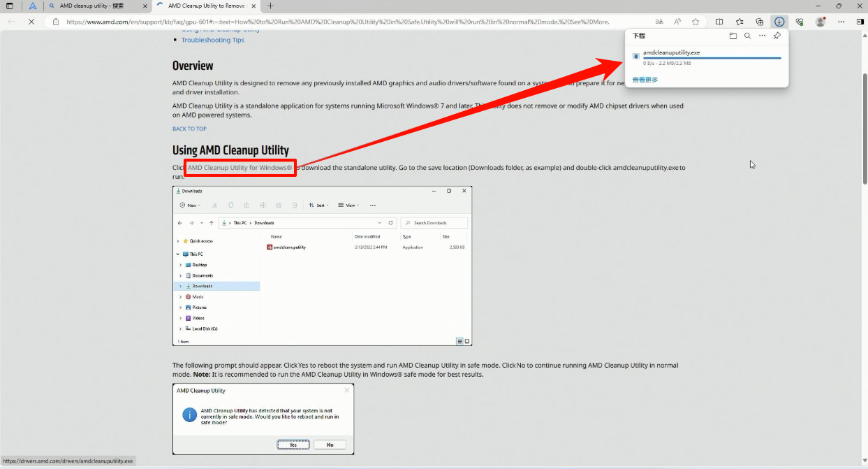Image resolution: width=868 pixels, height=469 pixels.
Task: Close the AMD cleanup utility search tab
Action: coord(145,6)
